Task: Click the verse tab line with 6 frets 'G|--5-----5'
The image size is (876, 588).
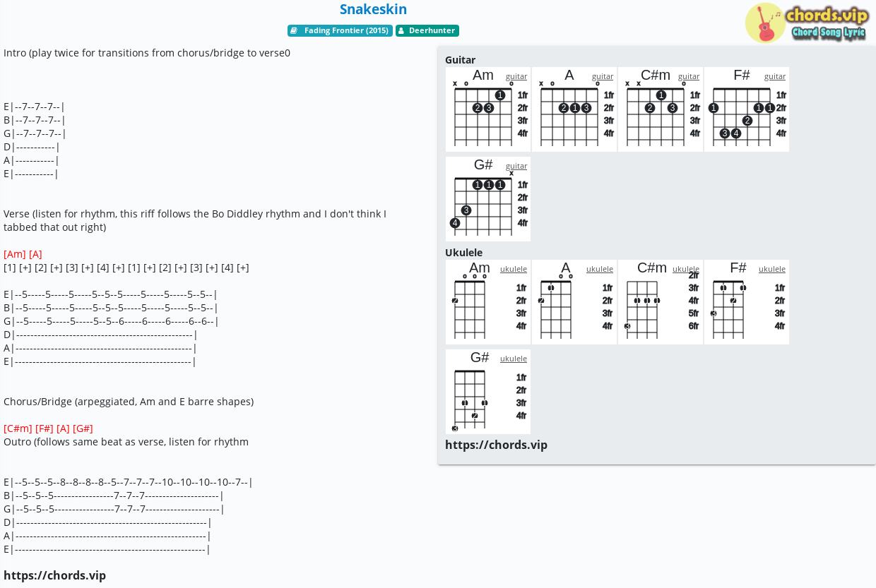Action: 112,321
